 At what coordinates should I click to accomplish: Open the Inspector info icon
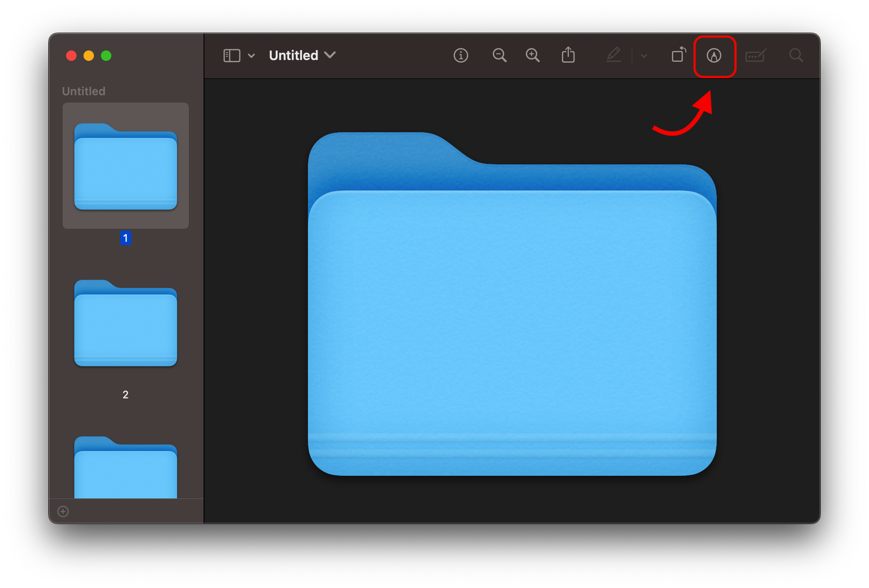click(461, 55)
